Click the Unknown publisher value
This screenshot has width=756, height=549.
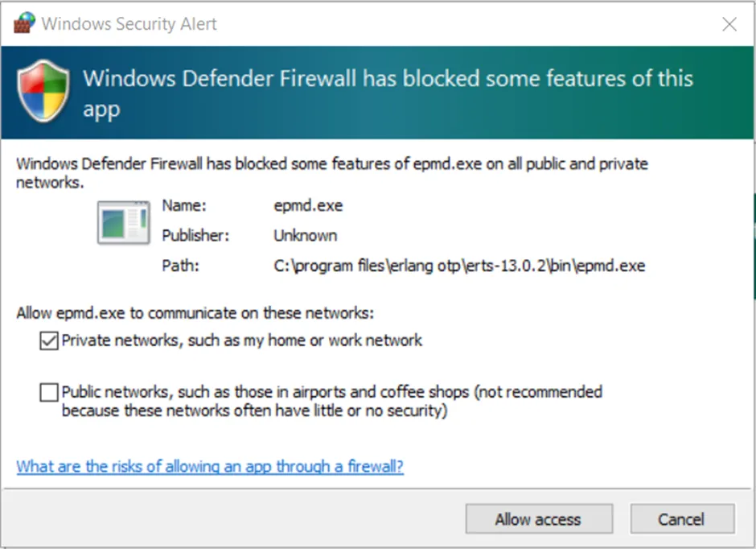(305, 236)
